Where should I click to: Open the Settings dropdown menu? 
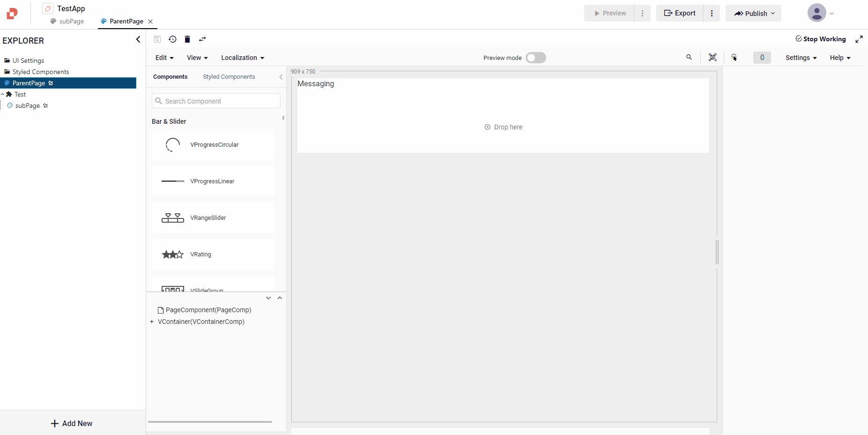[x=801, y=58]
